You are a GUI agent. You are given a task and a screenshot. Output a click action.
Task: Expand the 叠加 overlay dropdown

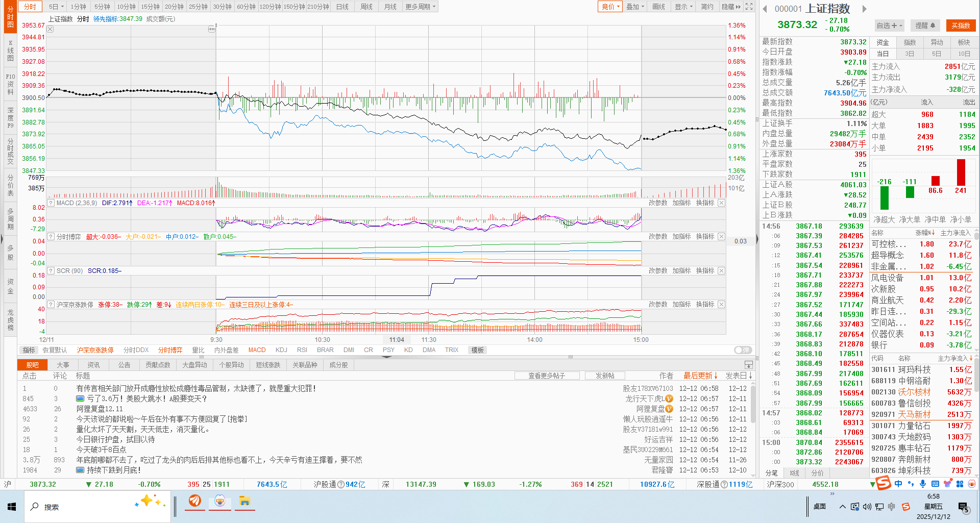coord(635,7)
